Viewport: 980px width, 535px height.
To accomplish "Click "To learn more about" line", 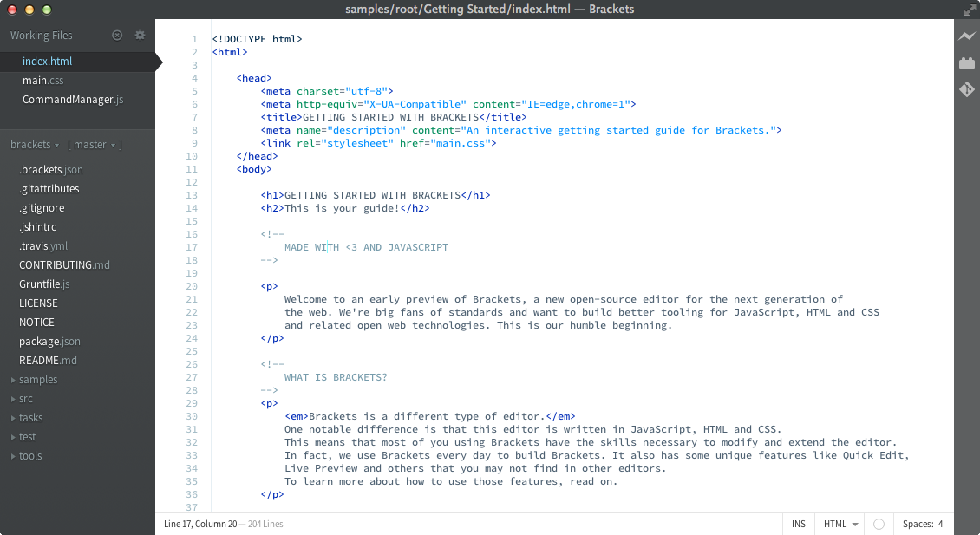I will (x=451, y=481).
